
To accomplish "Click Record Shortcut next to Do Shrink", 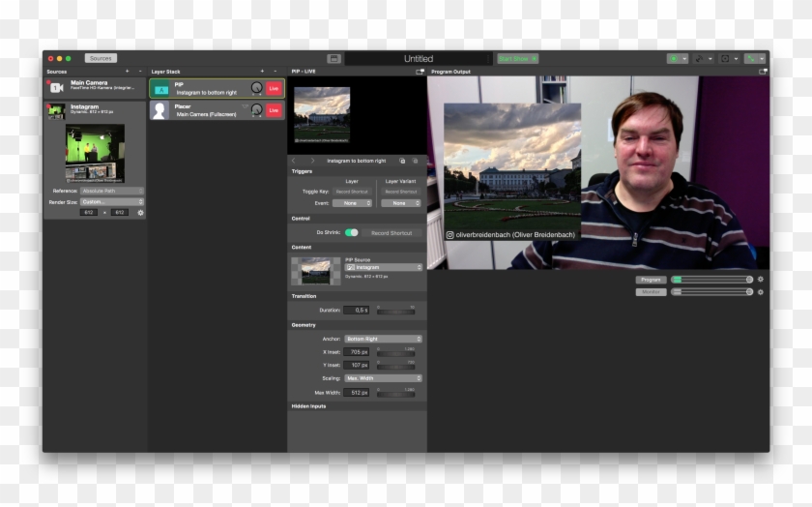I will [391, 233].
